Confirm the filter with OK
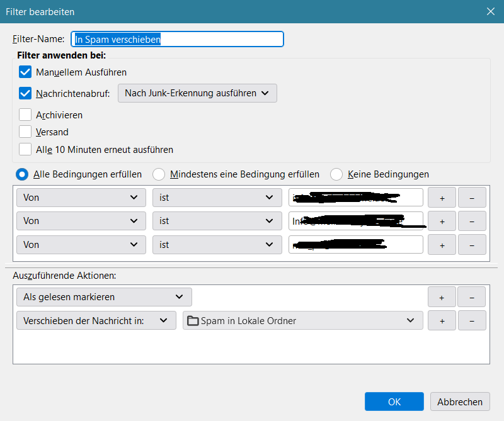Viewport: 504px width, 421px height. [x=394, y=401]
